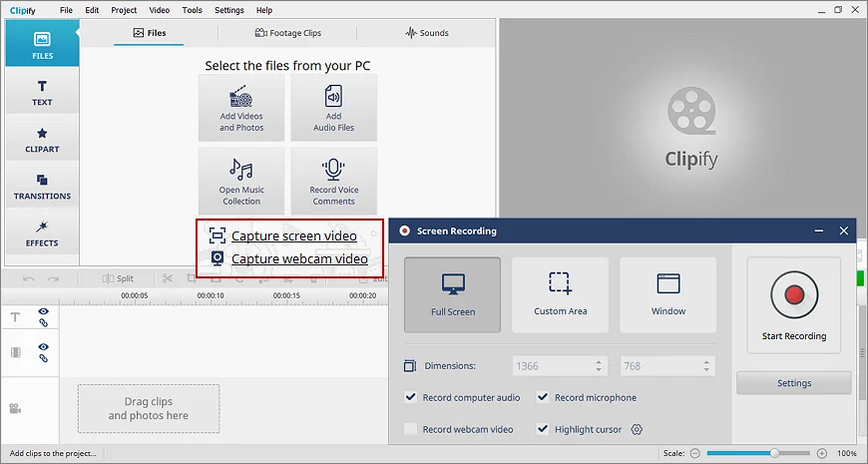Click the 1366 width field
The height and width of the screenshot is (464, 868).
pyautogui.click(x=560, y=366)
